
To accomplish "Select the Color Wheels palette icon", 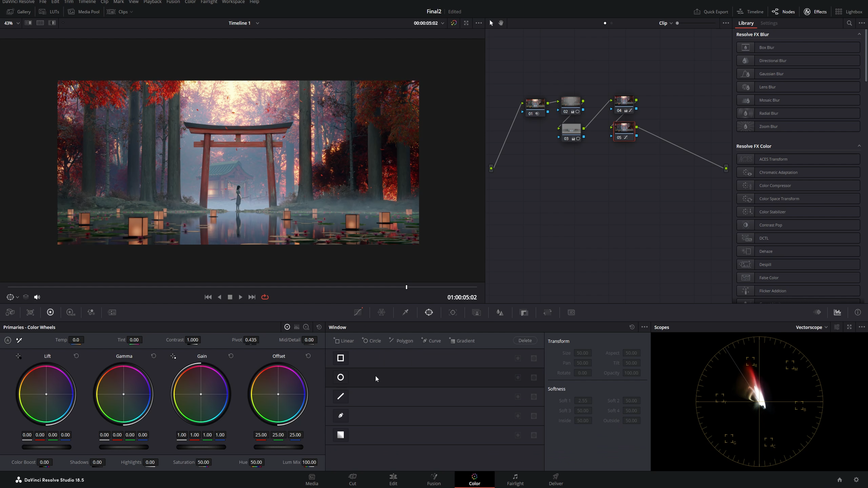I will 51,312.
